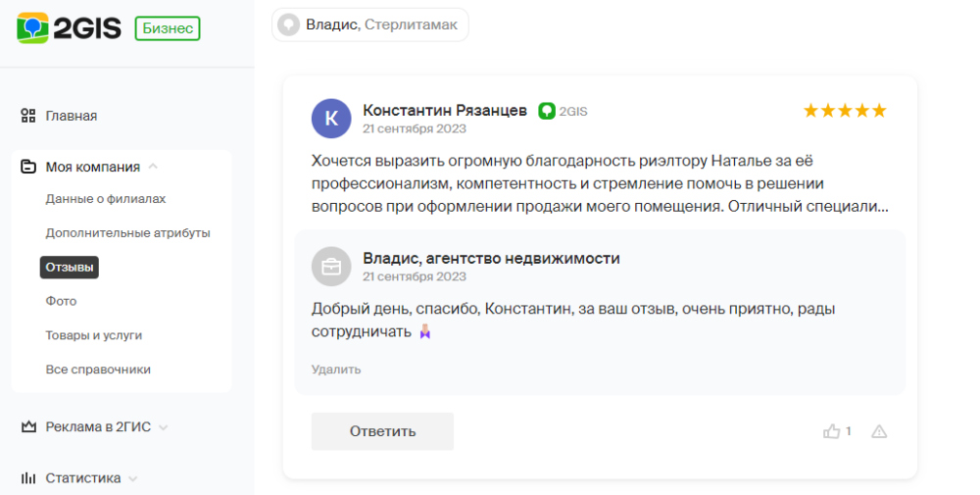980x495 pixels.
Task: Collapse the Моя компания section chevron
Action: tap(153, 167)
